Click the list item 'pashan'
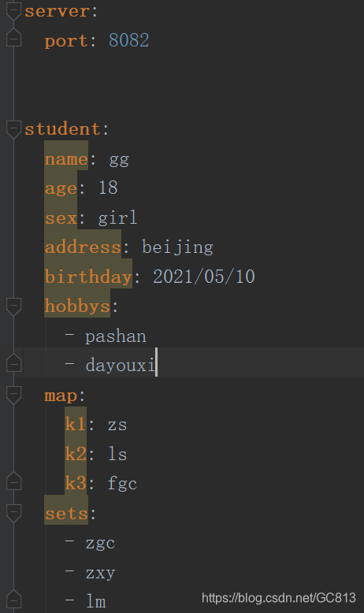Viewport: 364px width, 613px height. tap(116, 336)
